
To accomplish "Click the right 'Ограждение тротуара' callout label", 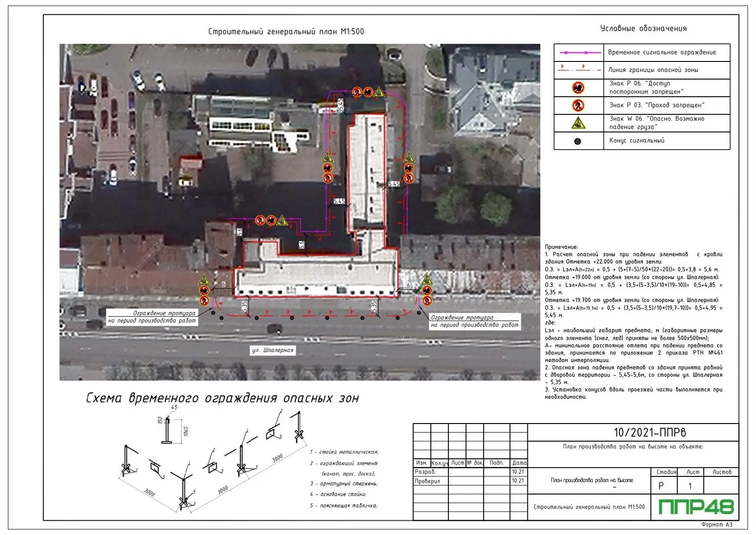I will (474, 321).
